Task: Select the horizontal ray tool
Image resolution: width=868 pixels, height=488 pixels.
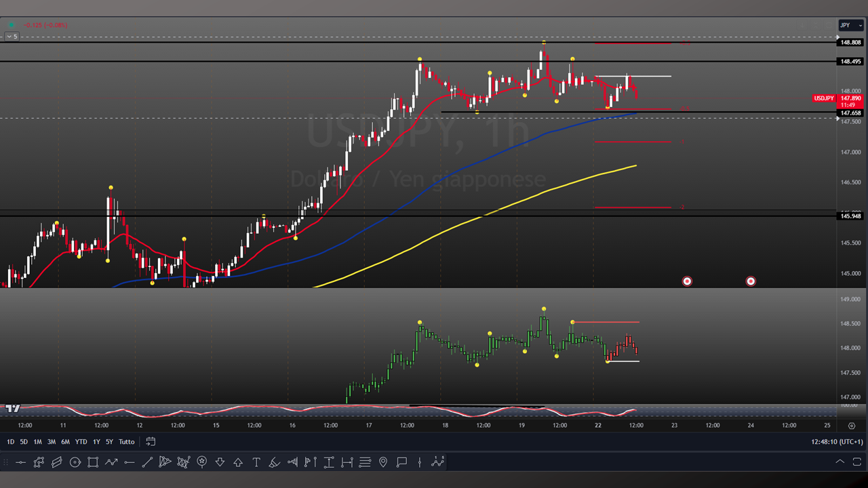Action: 129,462
